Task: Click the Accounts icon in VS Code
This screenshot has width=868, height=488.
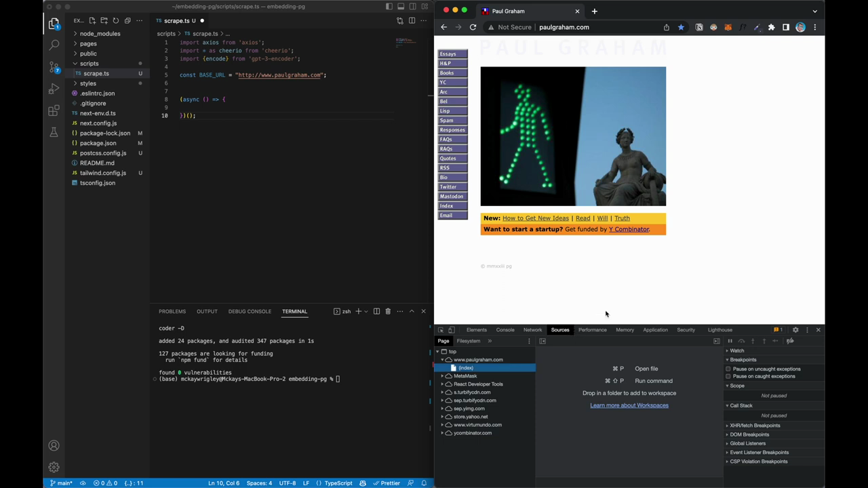Action: click(x=54, y=445)
